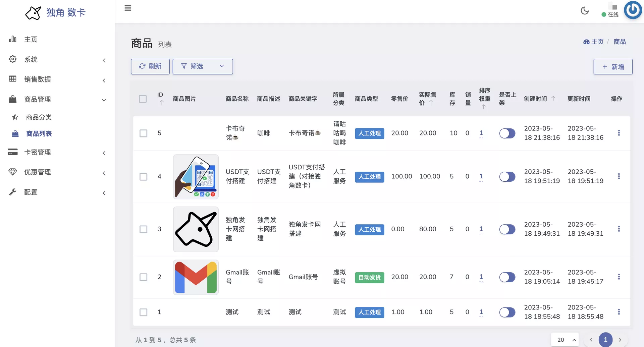Viewport: 644px width, 347px height.
Task: Click the 刷新 refresh button
Action: pyautogui.click(x=150, y=66)
